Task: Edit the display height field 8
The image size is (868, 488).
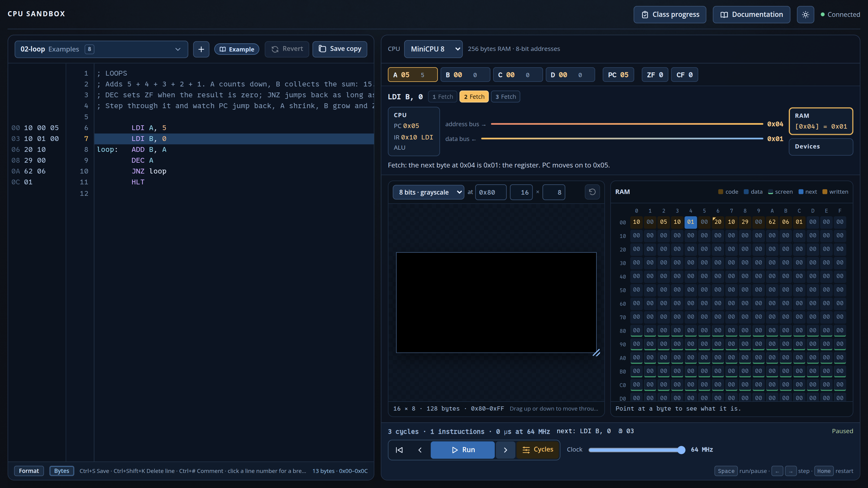Action: click(x=554, y=192)
